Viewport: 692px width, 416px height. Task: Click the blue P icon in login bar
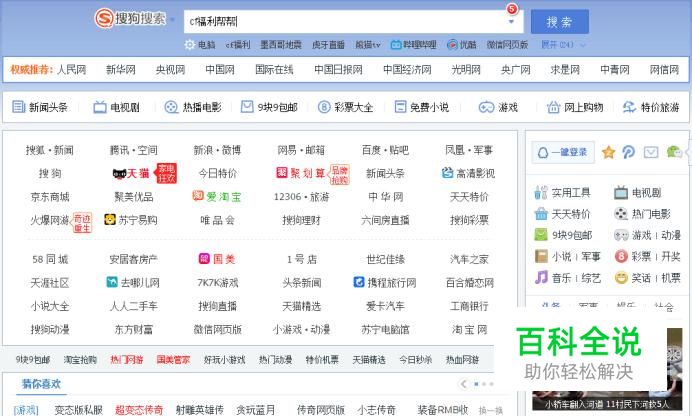click(x=629, y=152)
